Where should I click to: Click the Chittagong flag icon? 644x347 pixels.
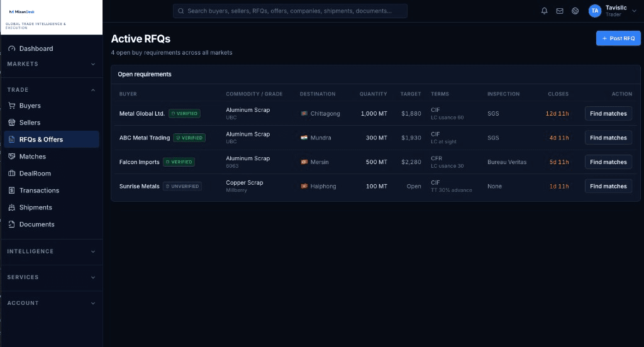[304, 113]
